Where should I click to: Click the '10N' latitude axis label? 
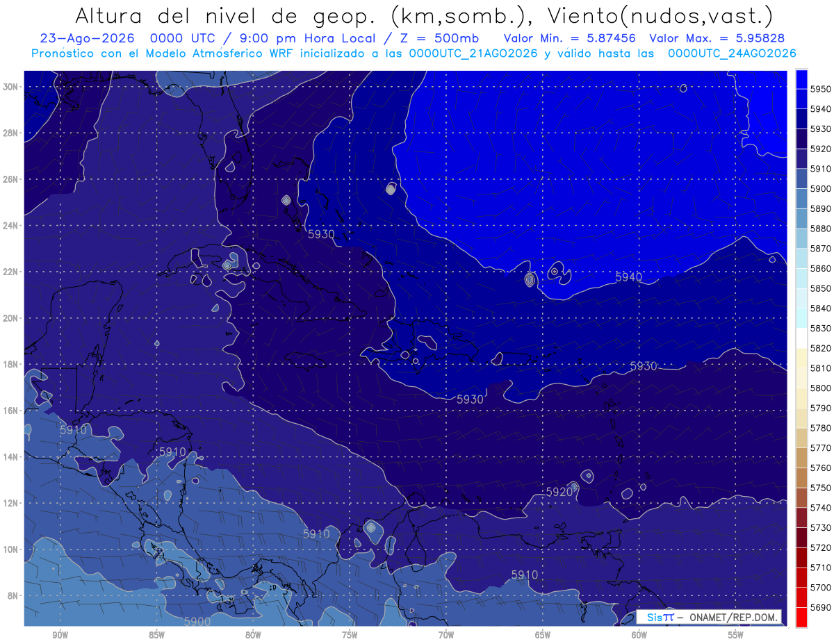coord(10,550)
